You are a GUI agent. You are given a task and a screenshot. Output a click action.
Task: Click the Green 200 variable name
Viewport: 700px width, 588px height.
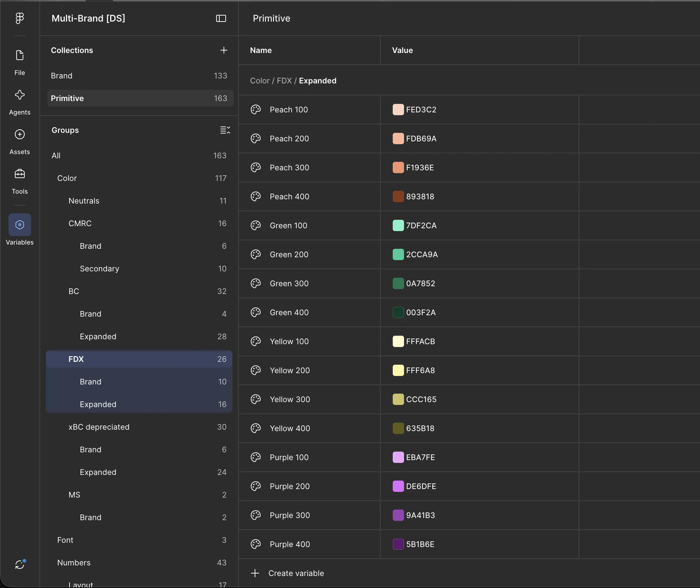click(289, 254)
